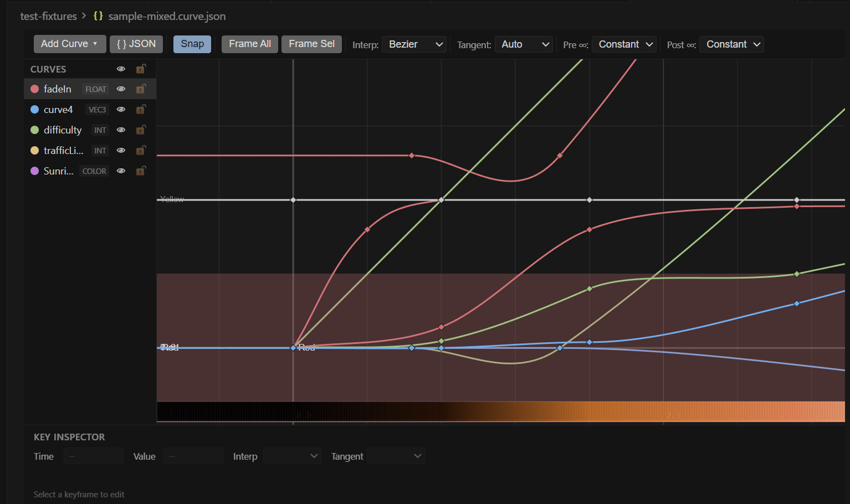850x504 pixels.
Task: Click the Time field in Key Inspector
Action: tap(93, 456)
